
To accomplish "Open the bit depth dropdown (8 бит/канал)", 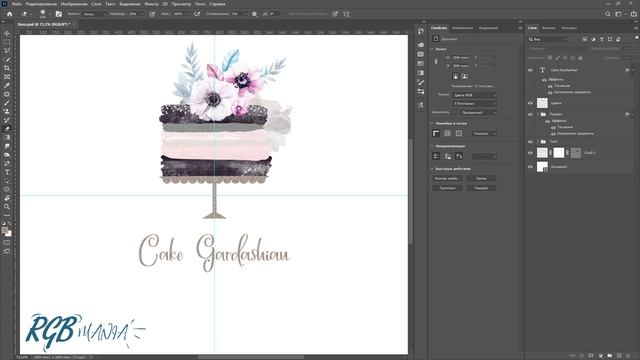I will pyautogui.click(x=474, y=104).
